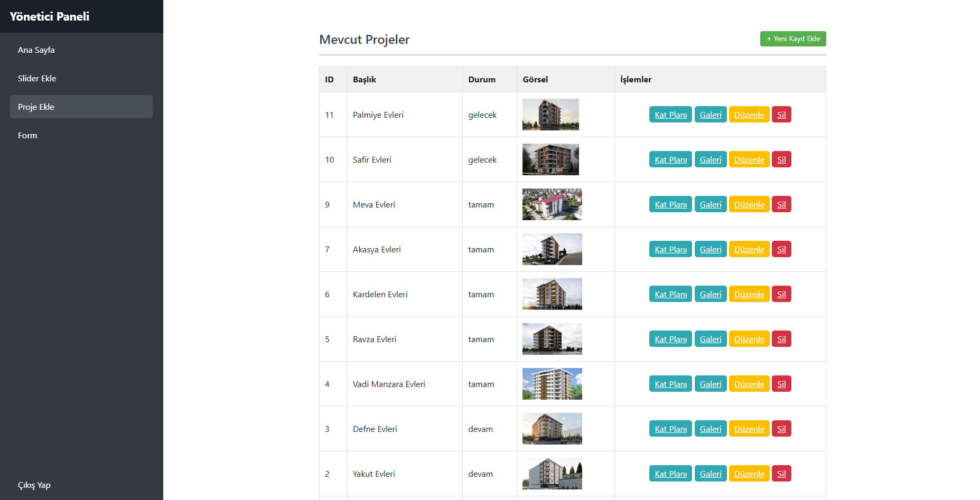Open Kat Planı for Palmiye Evleri
This screenshot has width=980, height=500.
670,115
